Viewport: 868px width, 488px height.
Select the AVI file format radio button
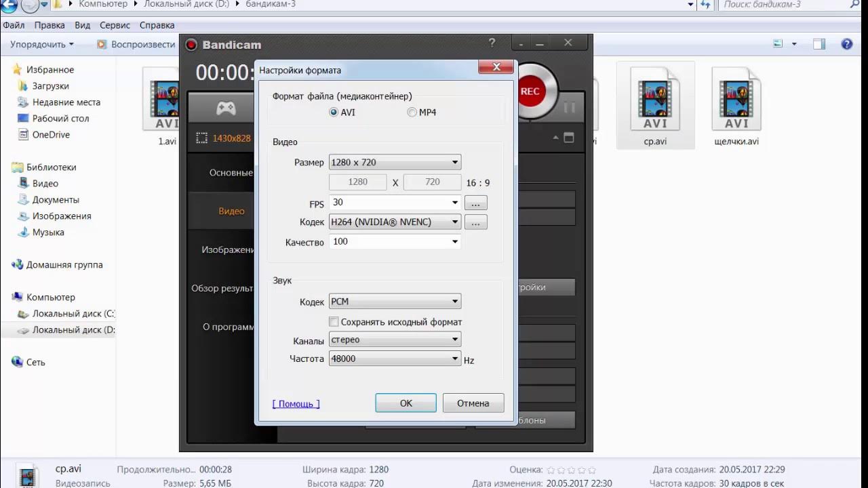[x=334, y=113]
